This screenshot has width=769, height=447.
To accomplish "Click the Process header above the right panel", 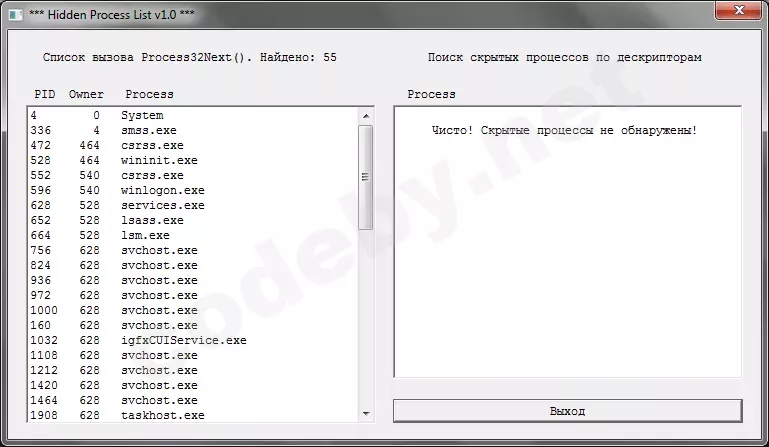I will tap(431, 94).
